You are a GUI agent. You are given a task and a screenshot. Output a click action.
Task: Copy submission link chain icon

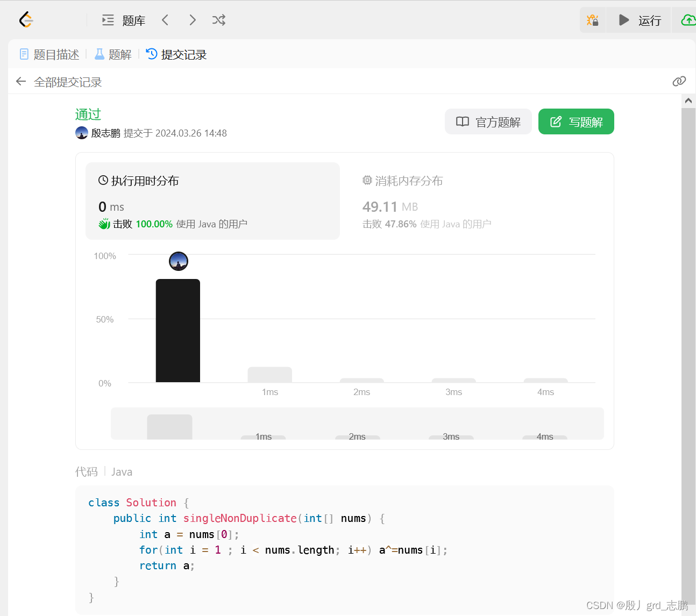pyautogui.click(x=679, y=81)
